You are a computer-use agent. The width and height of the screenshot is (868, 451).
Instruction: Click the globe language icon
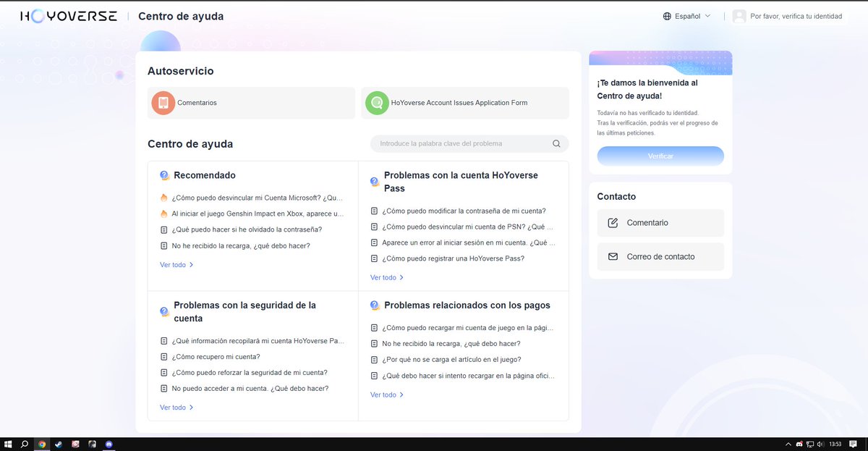[x=667, y=16]
